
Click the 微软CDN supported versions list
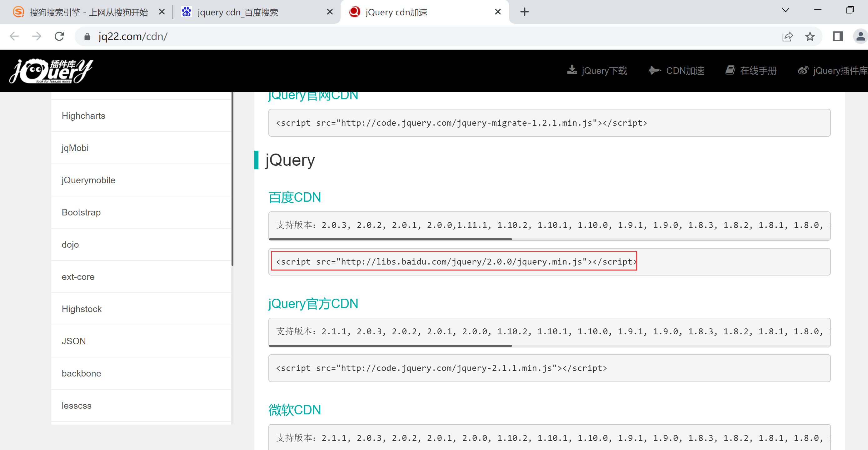pyautogui.click(x=549, y=437)
